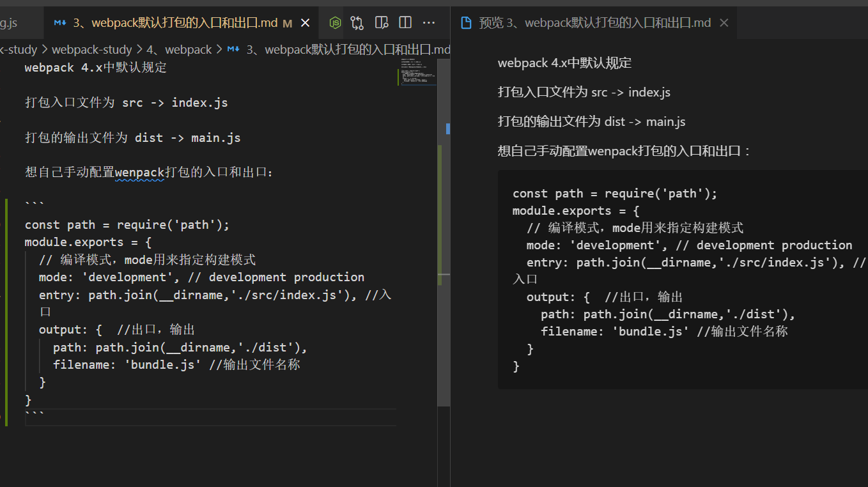Viewport: 868px width, 487px height.
Task: Split the editor into two panes
Action: (x=405, y=22)
